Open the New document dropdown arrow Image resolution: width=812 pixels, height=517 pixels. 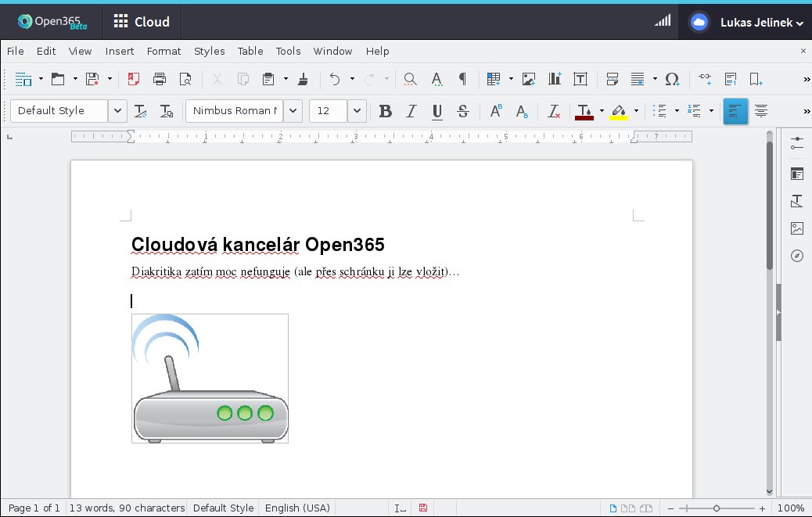pos(41,79)
